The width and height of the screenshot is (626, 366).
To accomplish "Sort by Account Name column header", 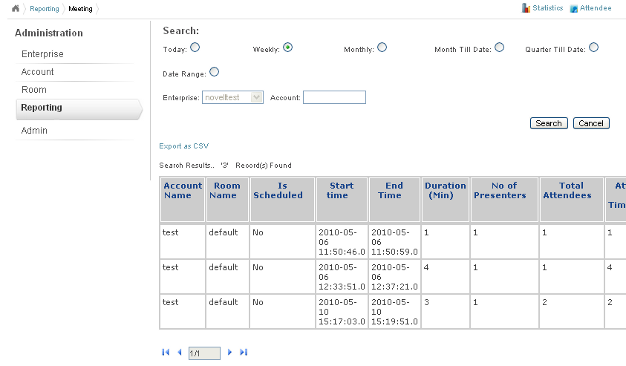I will (x=182, y=199).
